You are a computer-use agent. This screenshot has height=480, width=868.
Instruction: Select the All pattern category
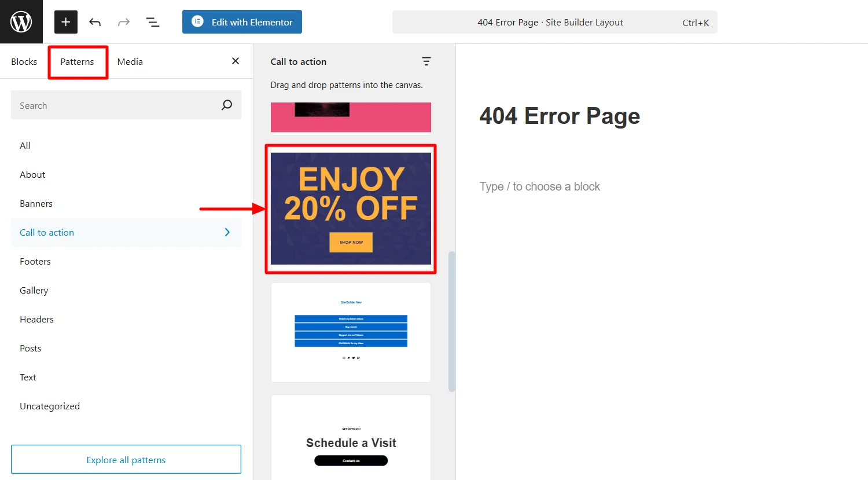pos(126,145)
